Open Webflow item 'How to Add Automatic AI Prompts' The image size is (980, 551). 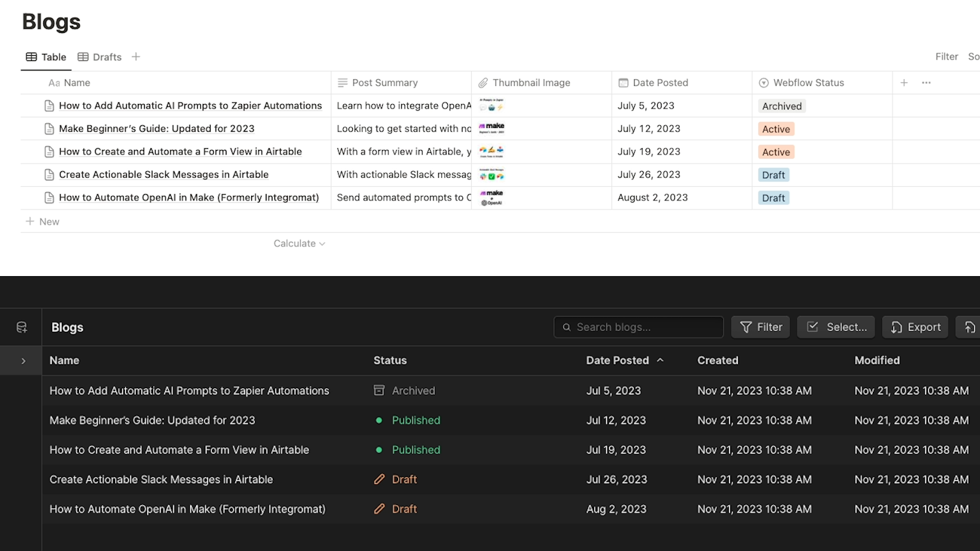coord(189,391)
